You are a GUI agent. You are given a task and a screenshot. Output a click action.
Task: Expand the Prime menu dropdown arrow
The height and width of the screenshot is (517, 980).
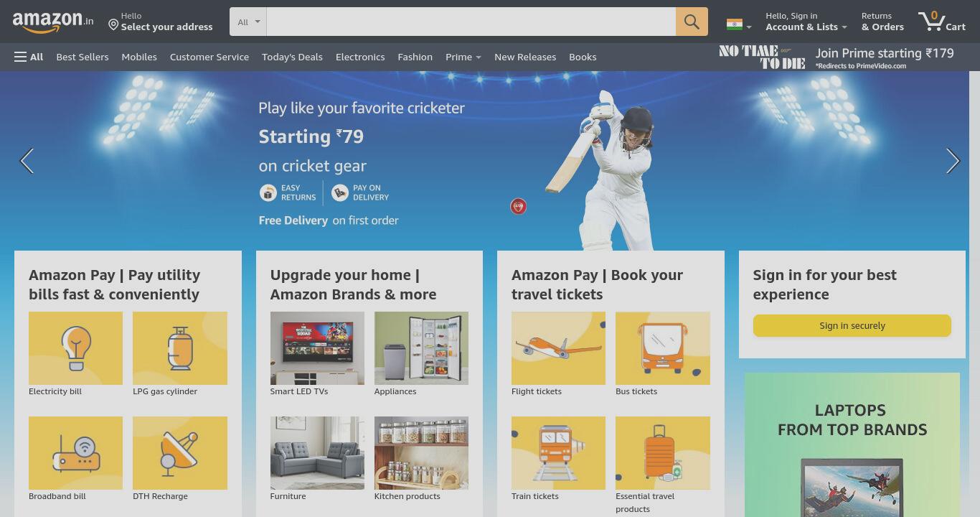pos(479,57)
